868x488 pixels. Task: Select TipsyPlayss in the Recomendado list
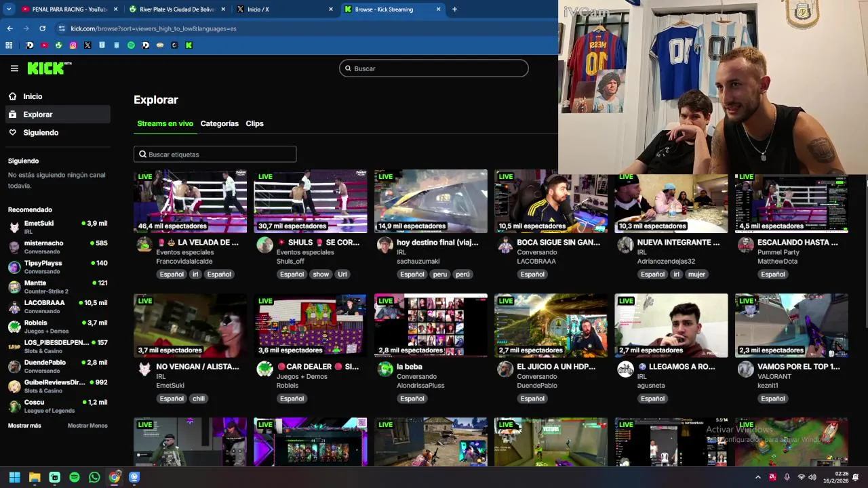pyautogui.click(x=58, y=267)
